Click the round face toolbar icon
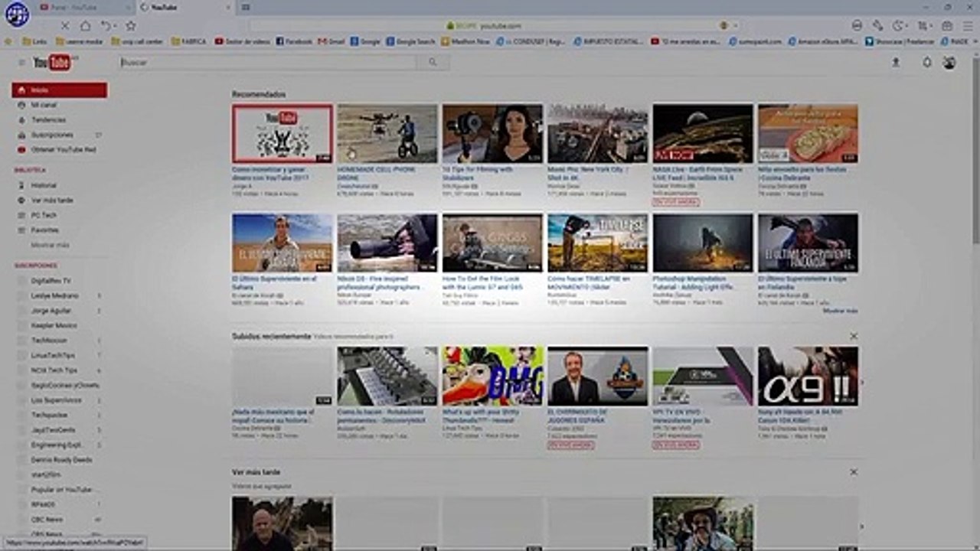 pyautogui.click(x=857, y=25)
